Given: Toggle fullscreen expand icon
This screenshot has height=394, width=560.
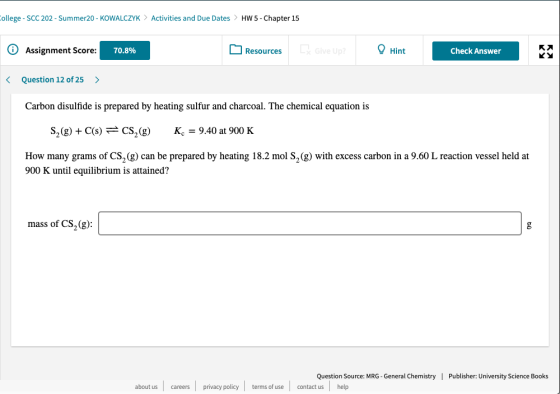Looking at the screenshot, I should pyautogui.click(x=546, y=51).
